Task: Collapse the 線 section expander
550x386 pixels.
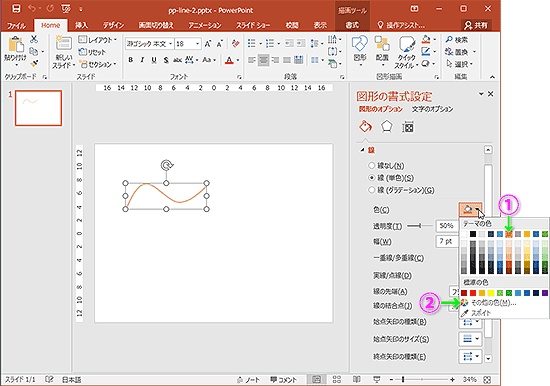Action: tap(362, 150)
